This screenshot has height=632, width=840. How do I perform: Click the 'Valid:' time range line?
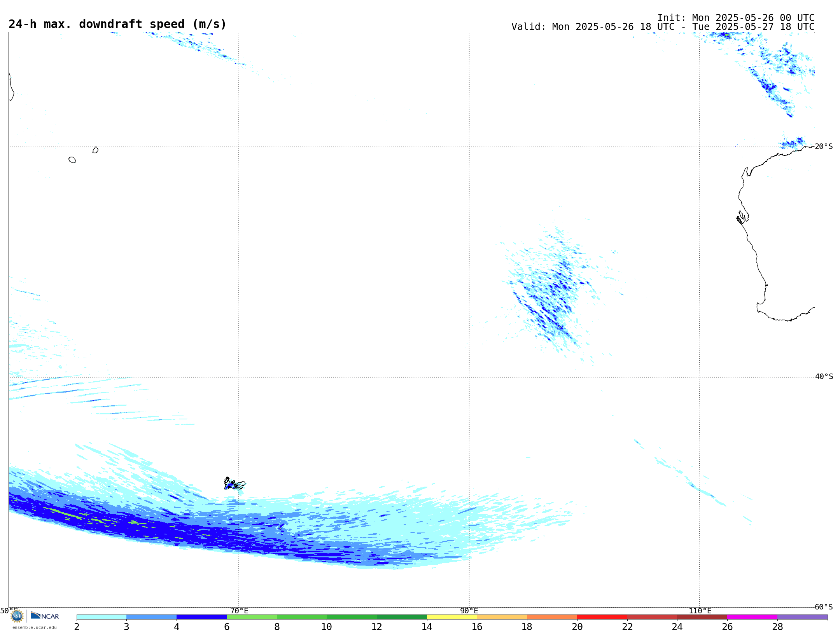pos(663,27)
